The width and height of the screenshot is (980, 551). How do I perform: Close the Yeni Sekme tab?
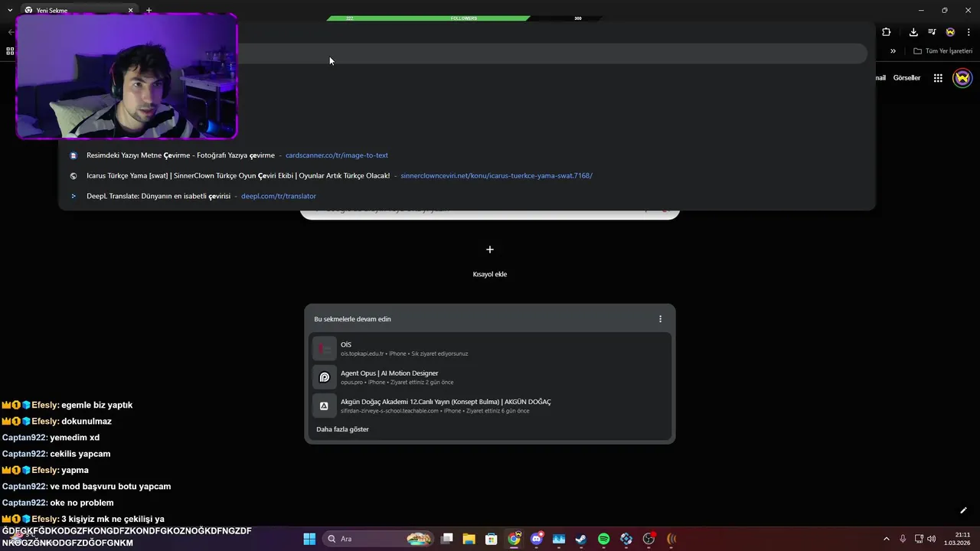(x=130, y=11)
